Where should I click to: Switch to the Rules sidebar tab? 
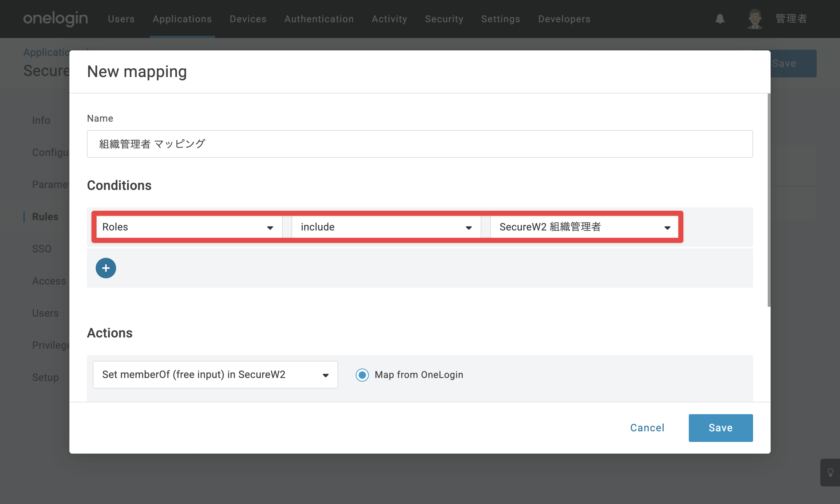[45, 217]
